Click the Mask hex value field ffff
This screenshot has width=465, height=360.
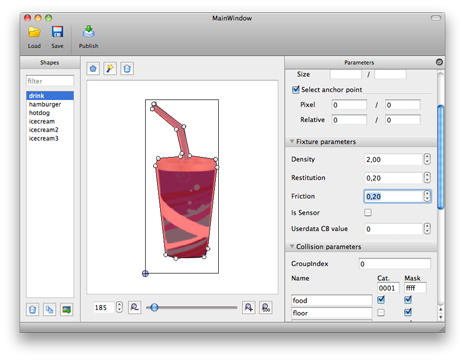click(x=415, y=288)
